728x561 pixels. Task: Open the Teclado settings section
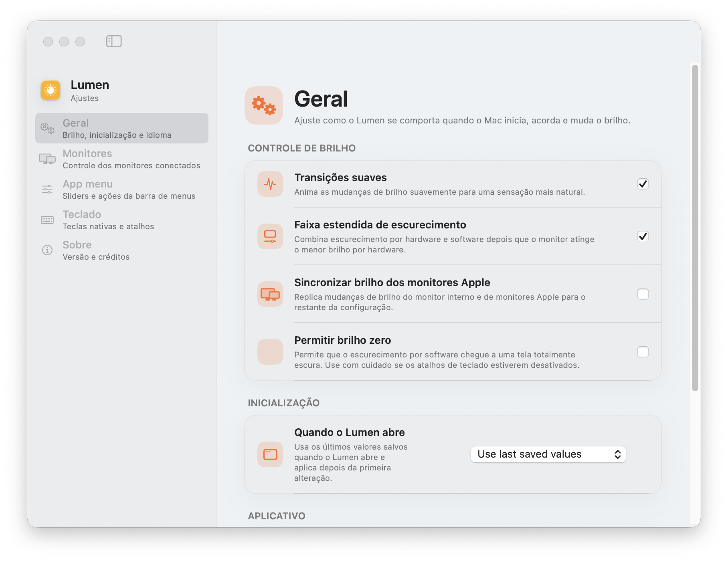[x=122, y=220]
